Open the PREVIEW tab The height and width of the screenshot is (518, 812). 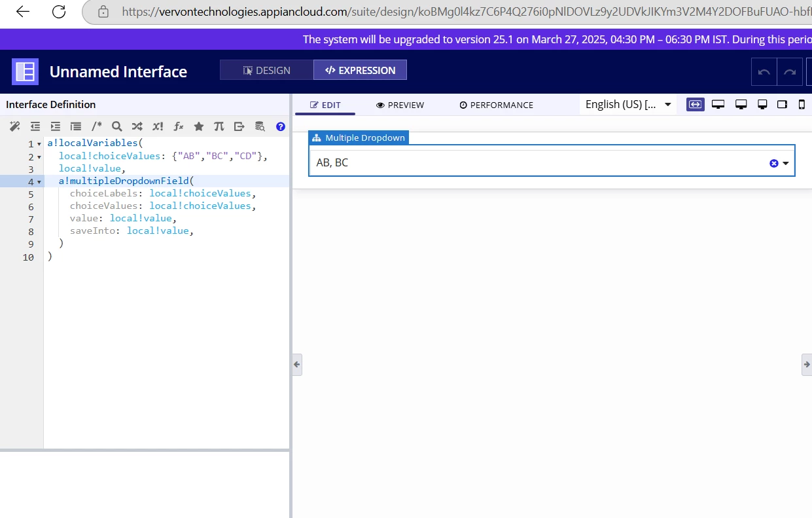click(x=400, y=105)
